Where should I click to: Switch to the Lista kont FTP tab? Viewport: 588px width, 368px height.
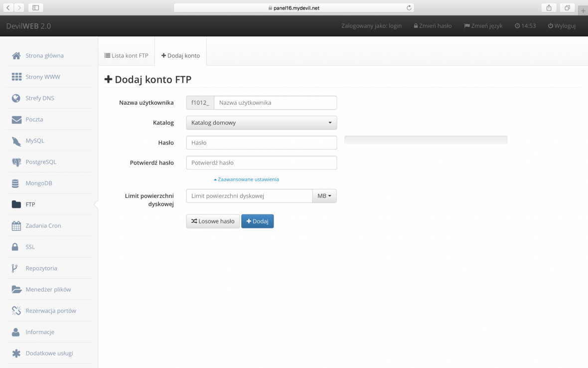tap(126, 55)
